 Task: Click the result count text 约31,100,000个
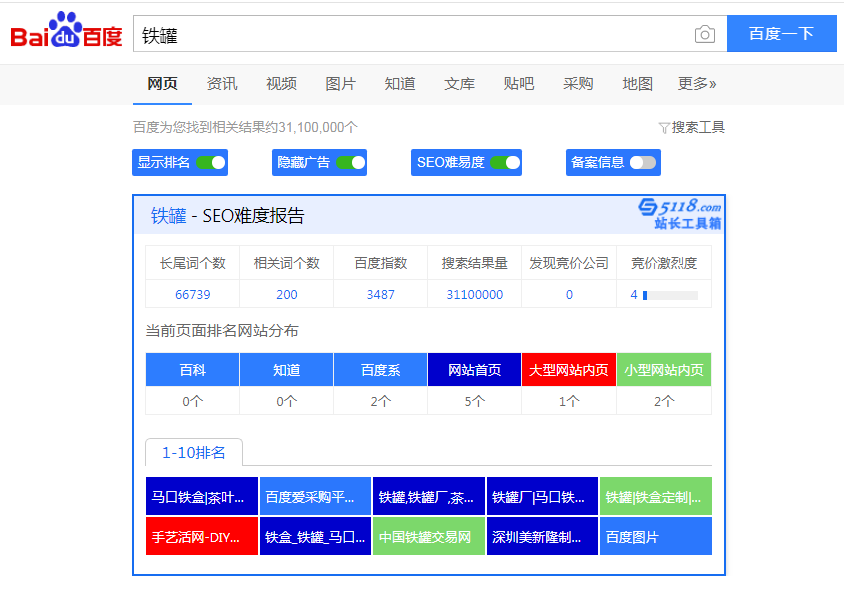pyautogui.click(x=312, y=128)
